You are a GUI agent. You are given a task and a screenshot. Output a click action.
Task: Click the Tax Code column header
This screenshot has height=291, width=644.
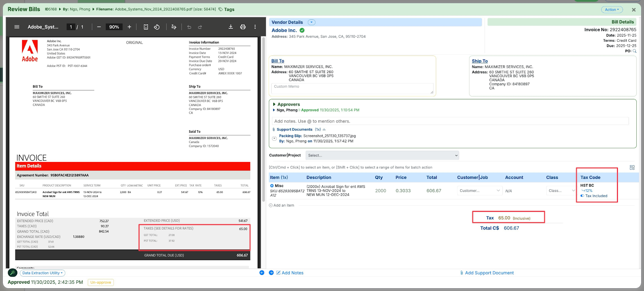pyautogui.click(x=590, y=177)
